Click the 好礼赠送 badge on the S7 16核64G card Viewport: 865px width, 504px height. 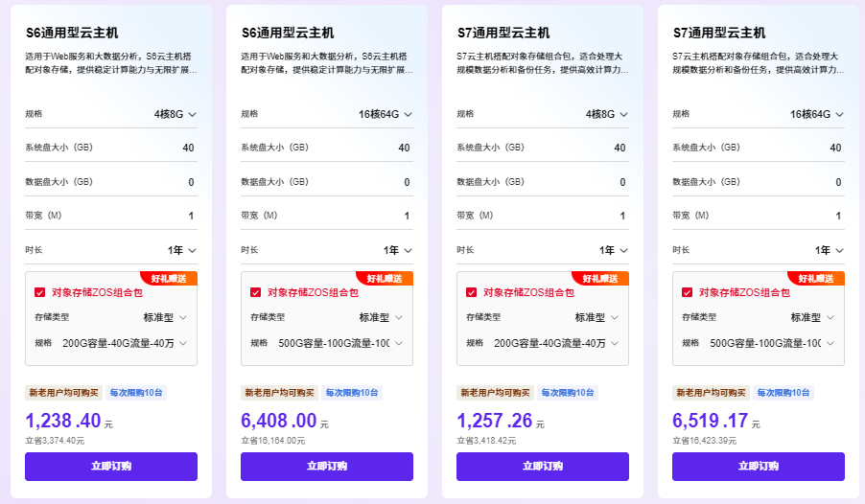[816, 279]
